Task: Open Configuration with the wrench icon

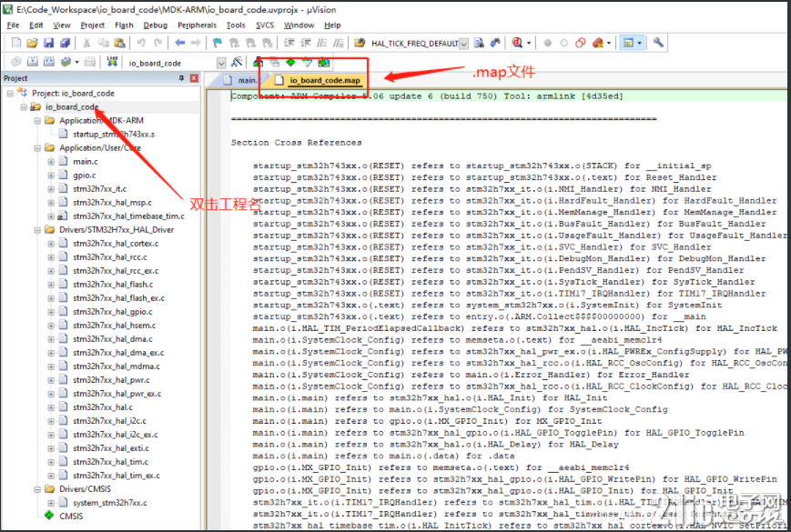Action: pos(658,44)
